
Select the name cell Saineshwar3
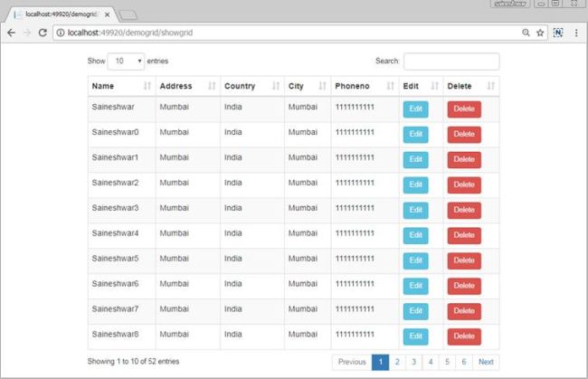pos(115,208)
